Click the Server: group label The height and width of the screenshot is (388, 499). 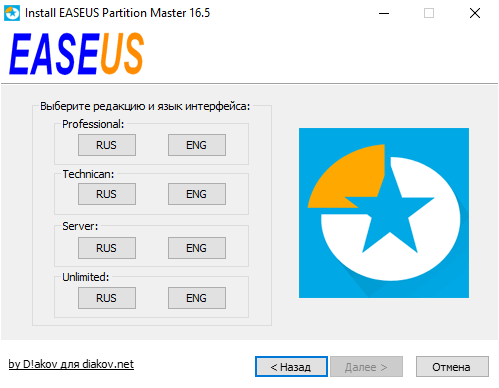(80, 226)
